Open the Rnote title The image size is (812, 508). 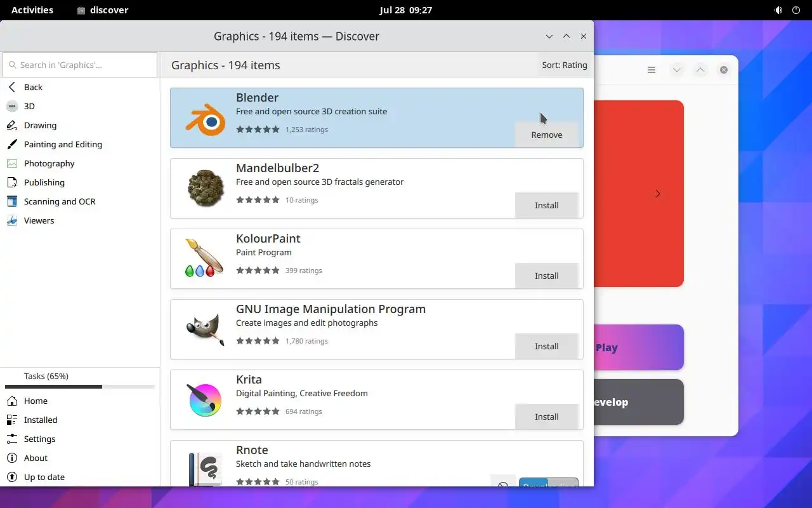252,450
